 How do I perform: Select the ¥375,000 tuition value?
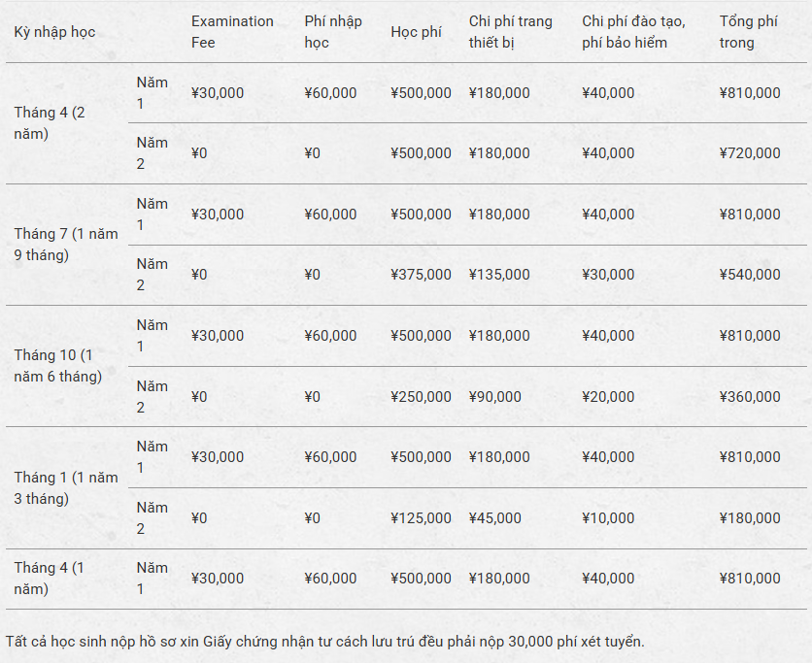421,275
